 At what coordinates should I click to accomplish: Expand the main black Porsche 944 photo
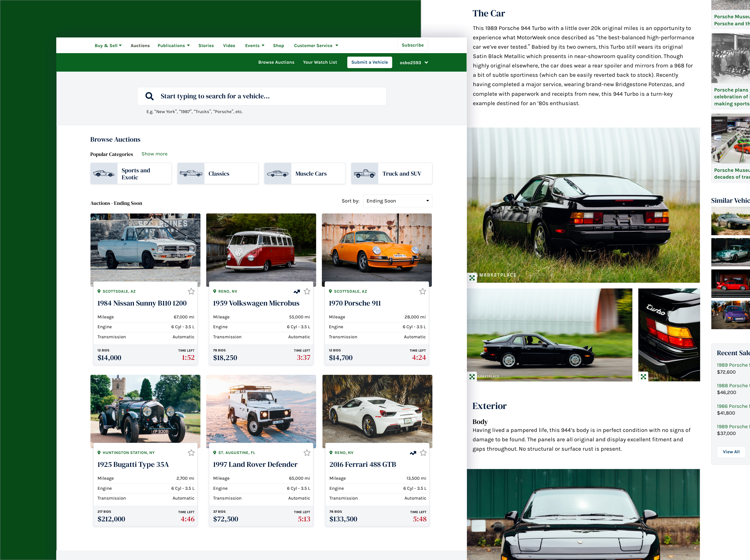(x=472, y=278)
